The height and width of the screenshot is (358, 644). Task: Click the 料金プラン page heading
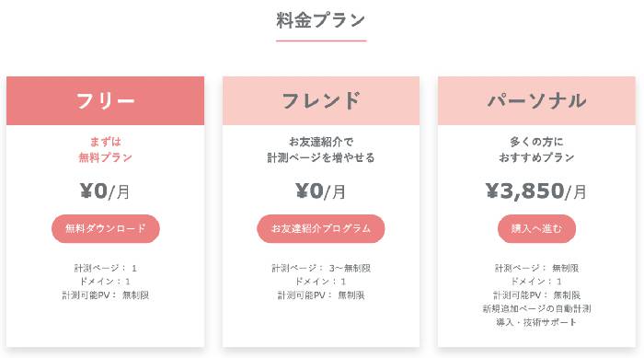(321, 20)
